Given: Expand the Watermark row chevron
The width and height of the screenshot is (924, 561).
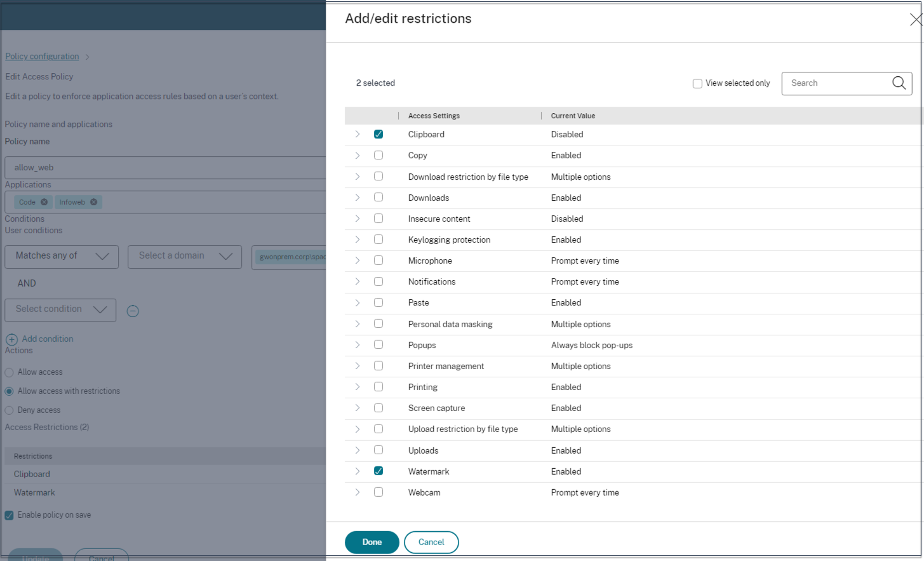Looking at the screenshot, I should pyautogui.click(x=358, y=471).
